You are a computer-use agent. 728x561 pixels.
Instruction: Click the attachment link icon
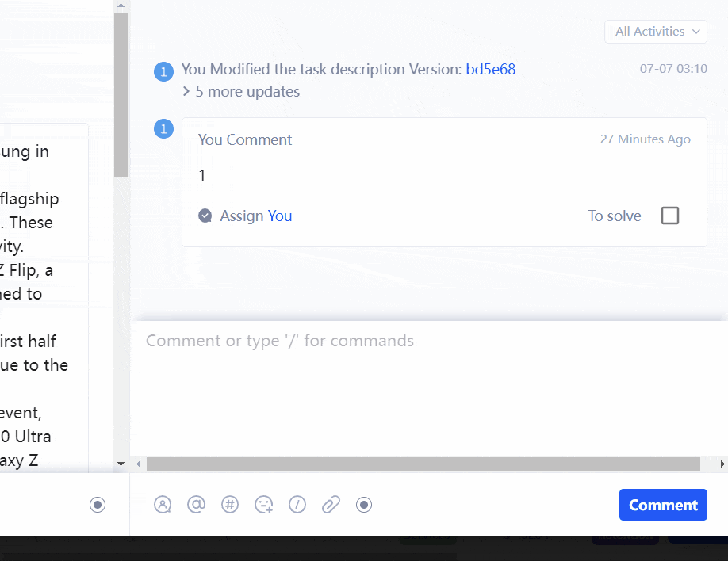coord(331,505)
